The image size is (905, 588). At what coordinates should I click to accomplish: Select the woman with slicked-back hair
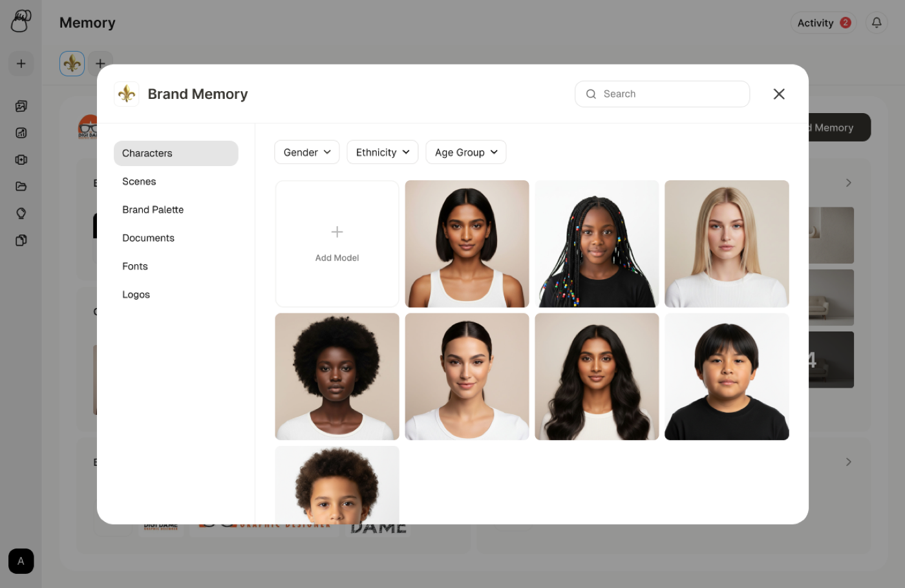click(x=467, y=377)
